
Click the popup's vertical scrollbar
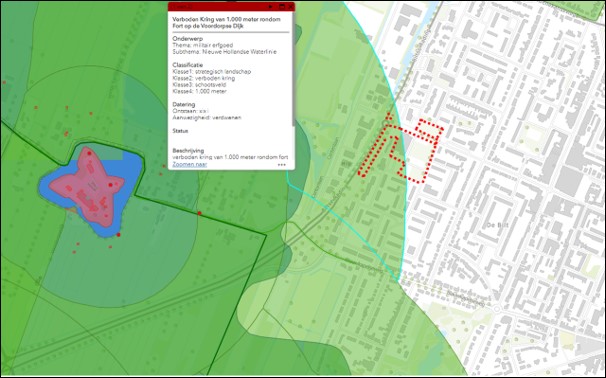[x=293, y=70]
